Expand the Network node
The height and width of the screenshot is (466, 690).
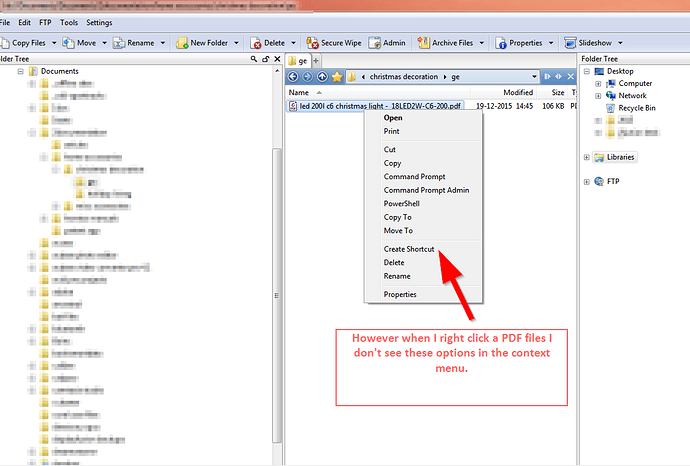click(598, 95)
